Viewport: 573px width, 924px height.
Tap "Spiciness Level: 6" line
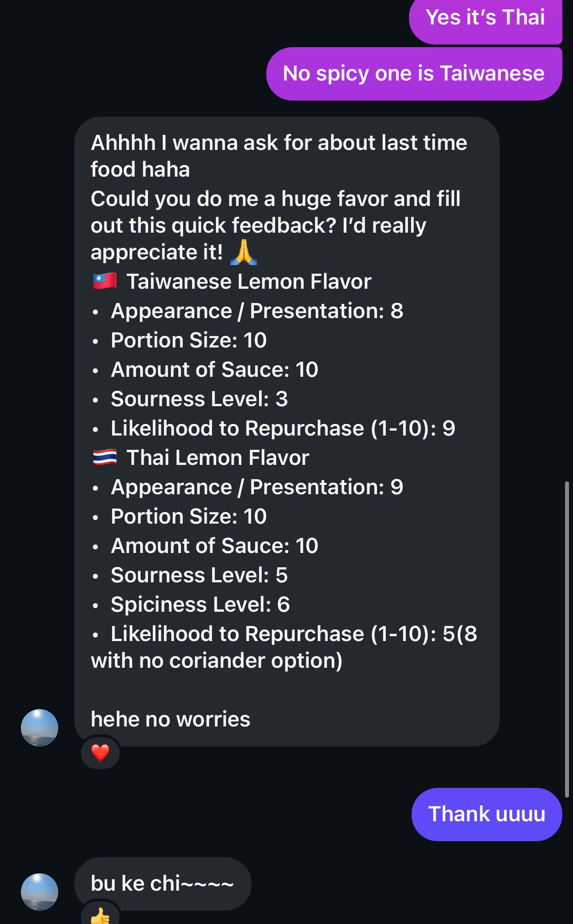200,605
